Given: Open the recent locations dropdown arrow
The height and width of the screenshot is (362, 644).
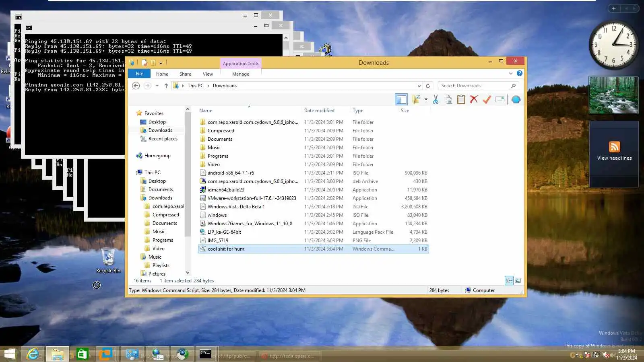Looking at the screenshot, I should [x=157, y=86].
